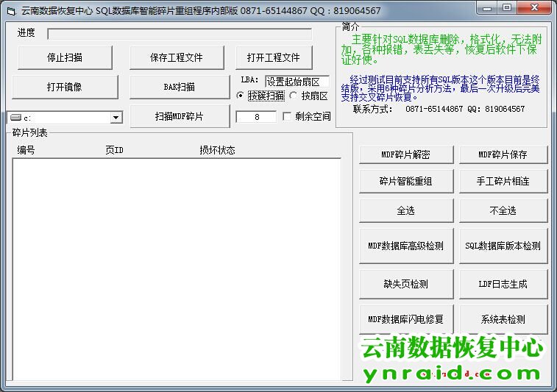The height and width of the screenshot is (392, 557).
Task: Enable the 剩余空间 checkbox
Action: tap(287, 117)
